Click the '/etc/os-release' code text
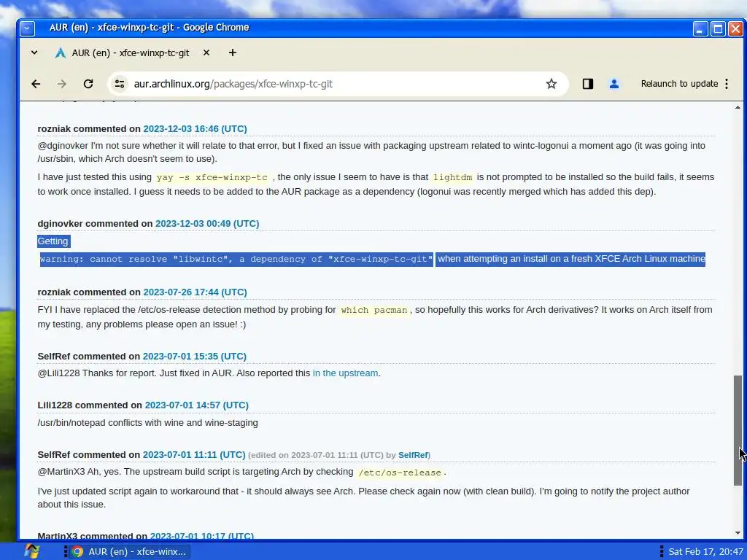The width and height of the screenshot is (747, 560). [399, 472]
